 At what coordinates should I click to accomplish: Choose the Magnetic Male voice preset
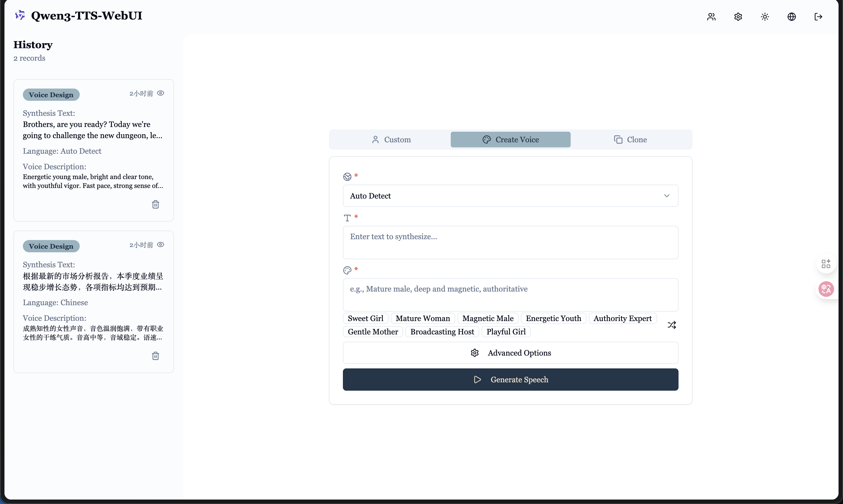(488, 319)
